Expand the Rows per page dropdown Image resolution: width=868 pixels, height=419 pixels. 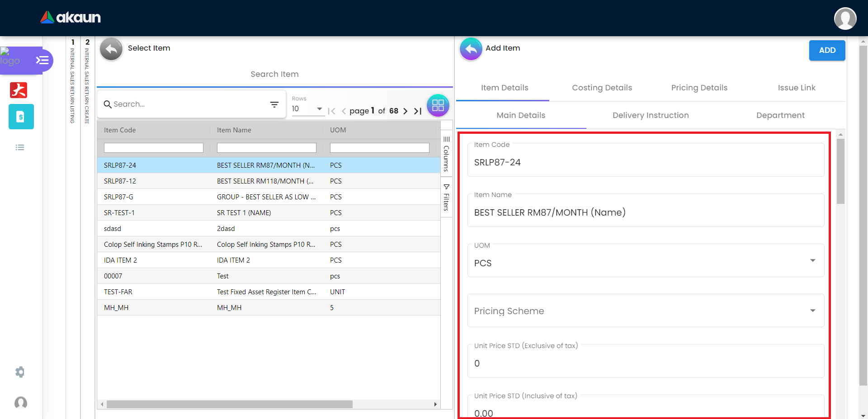307,109
